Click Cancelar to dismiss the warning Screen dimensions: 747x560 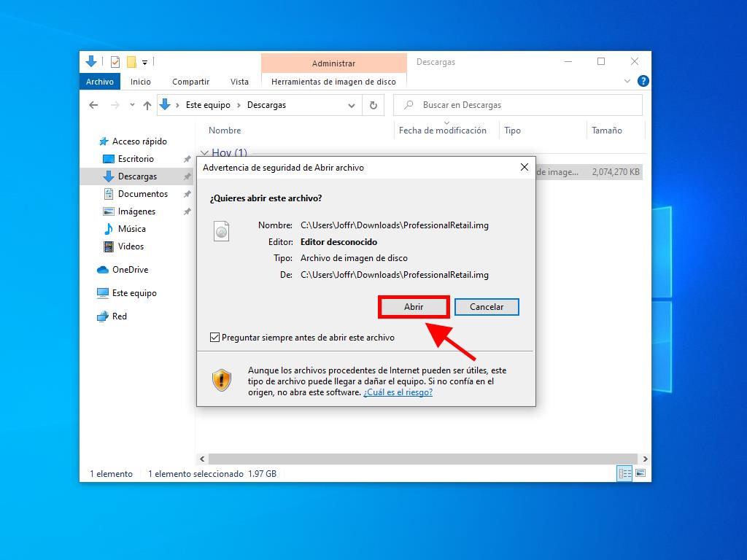pyautogui.click(x=486, y=307)
